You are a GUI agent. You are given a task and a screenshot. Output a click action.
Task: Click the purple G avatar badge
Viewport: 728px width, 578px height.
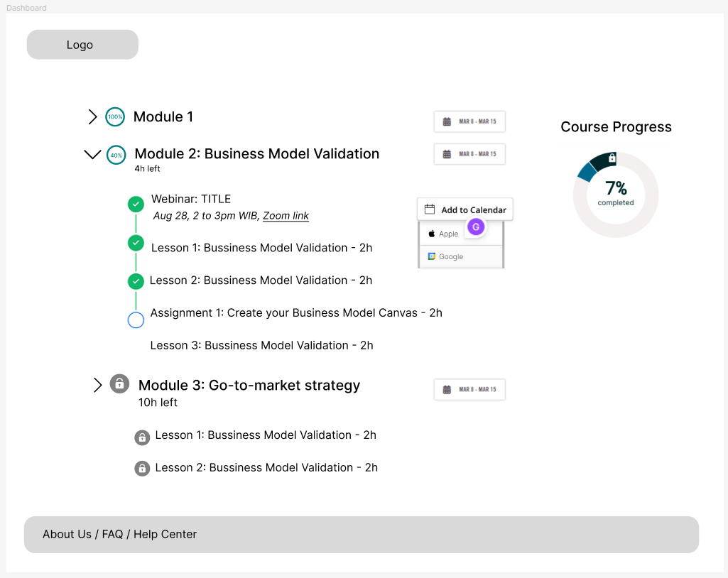click(x=476, y=227)
